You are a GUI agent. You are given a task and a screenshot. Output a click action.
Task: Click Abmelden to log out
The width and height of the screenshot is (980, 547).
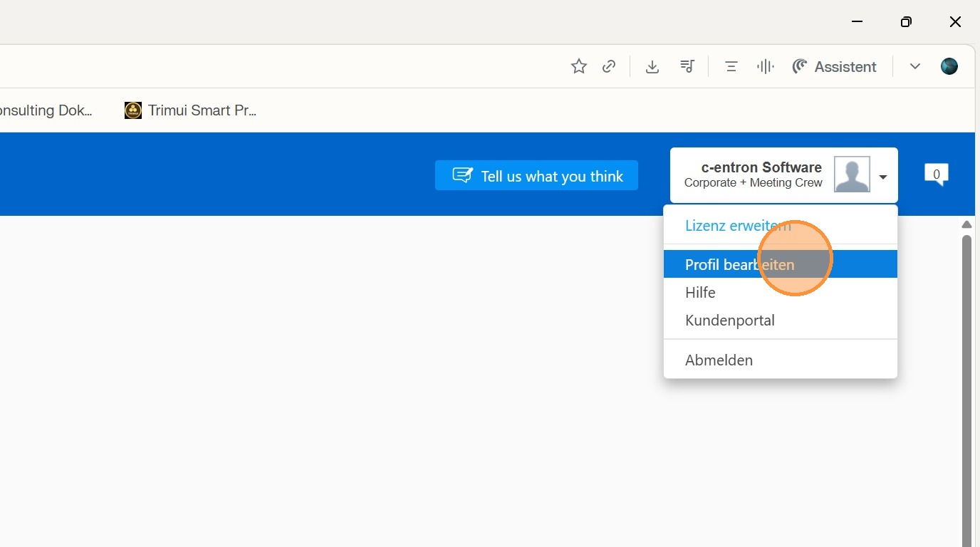coord(719,360)
